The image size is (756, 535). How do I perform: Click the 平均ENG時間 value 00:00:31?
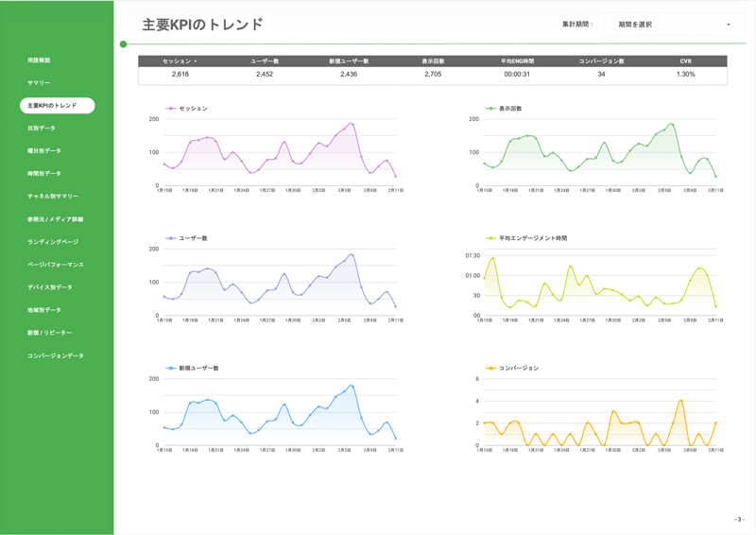coord(517,74)
